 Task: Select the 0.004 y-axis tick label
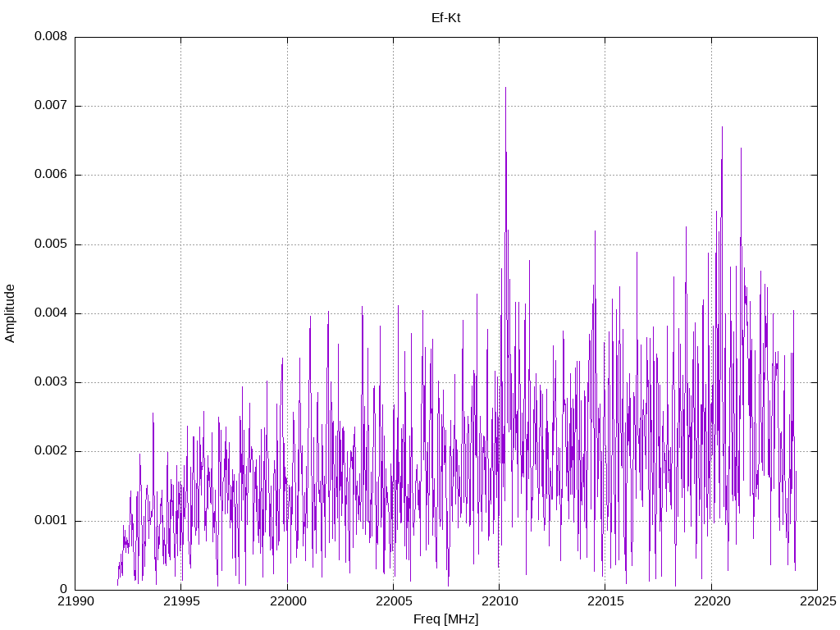50,313
